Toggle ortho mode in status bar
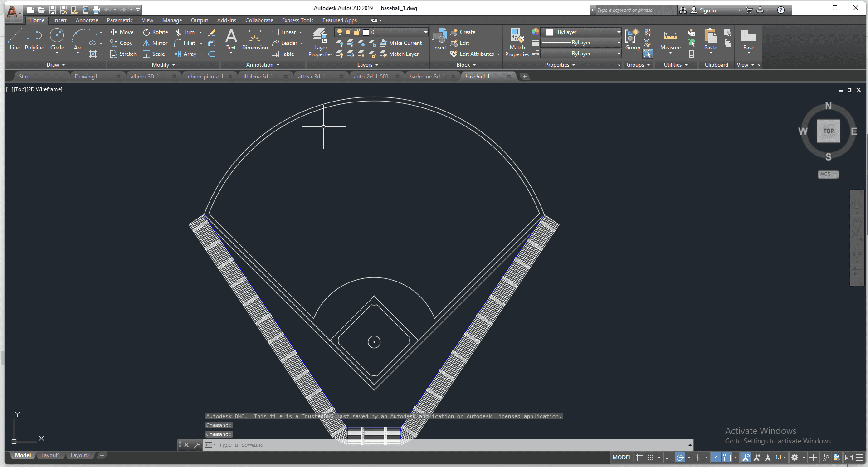Image resolution: width=868 pixels, height=467 pixels. (669, 457)
